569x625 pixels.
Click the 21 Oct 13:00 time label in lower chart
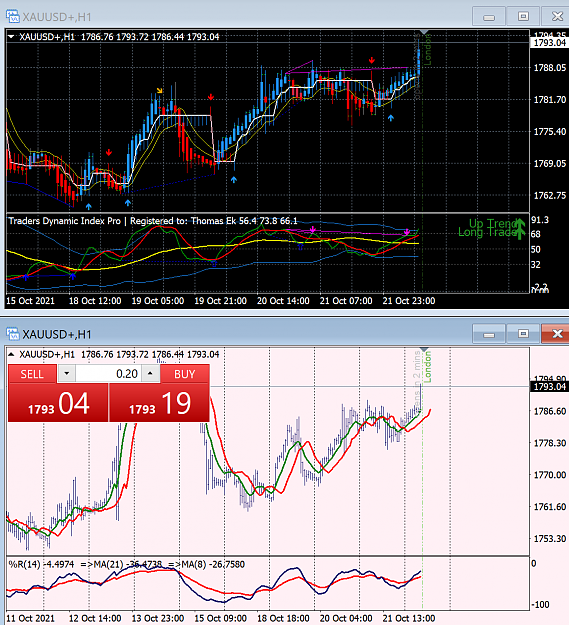409,618
